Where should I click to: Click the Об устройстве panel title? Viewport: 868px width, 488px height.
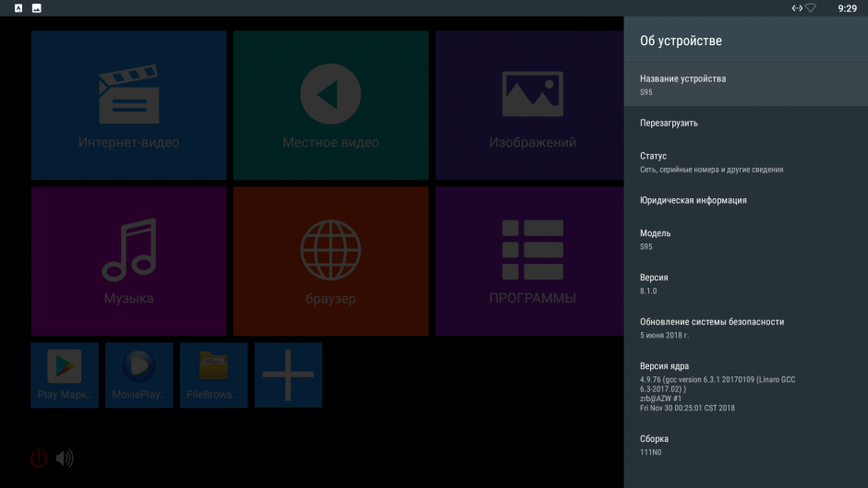tap(681, 41)
